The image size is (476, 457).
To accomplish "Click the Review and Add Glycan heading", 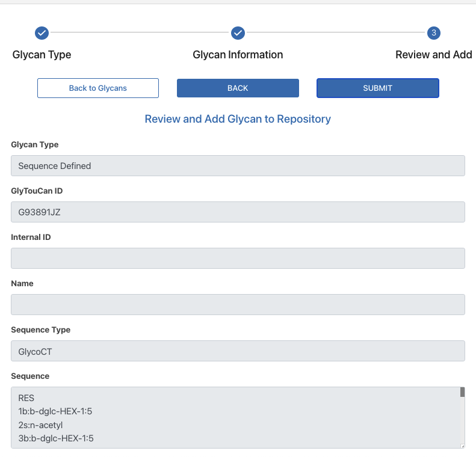I will click(x=238, y=119).
